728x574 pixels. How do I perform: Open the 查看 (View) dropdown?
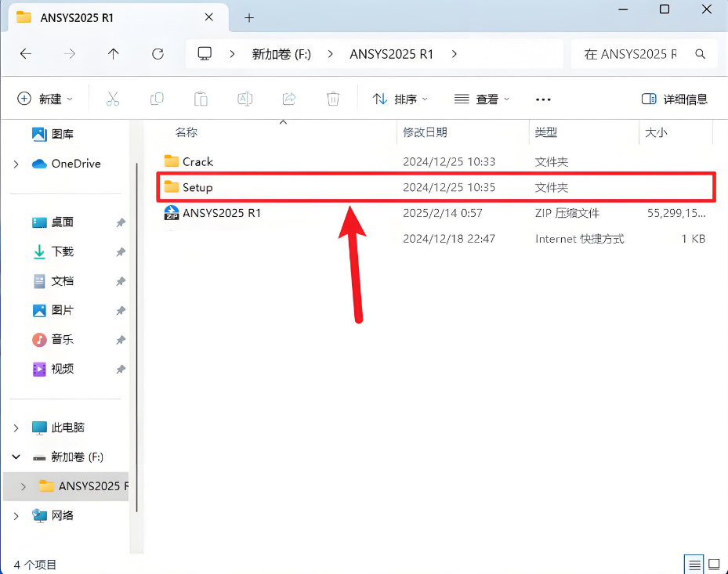[481, 99]
